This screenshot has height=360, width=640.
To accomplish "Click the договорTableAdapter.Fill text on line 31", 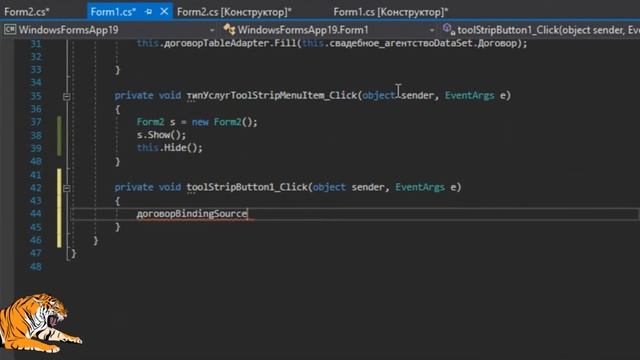I will click(230, 43).
